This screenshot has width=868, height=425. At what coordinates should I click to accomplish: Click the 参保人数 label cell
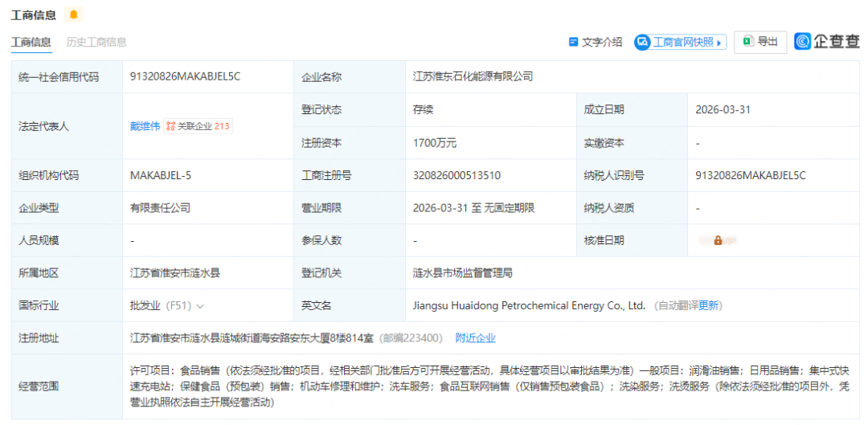tap(350, 241)
